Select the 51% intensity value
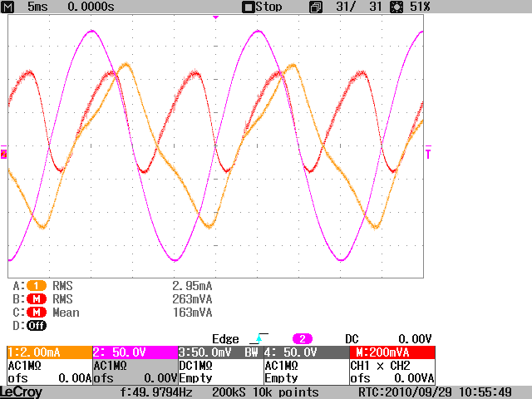Viewport: 532px width, 399px height. 420,7
